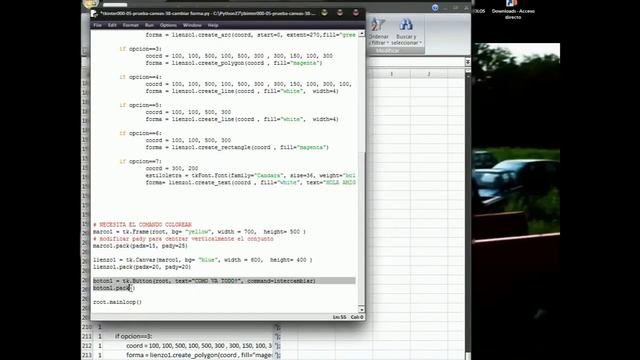
Task: Click the Modificar group label in Excel
Action: 387,51
